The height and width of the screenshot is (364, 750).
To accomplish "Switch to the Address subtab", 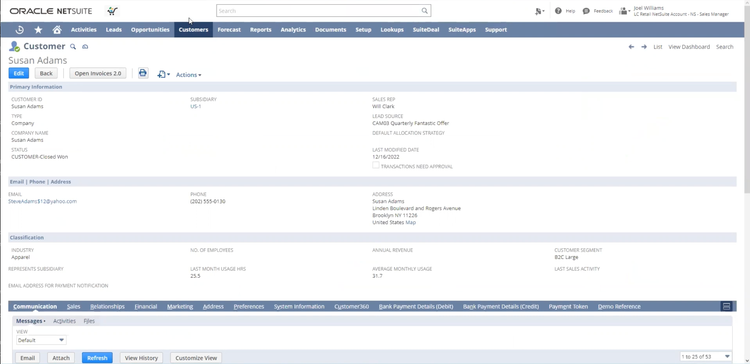I will 213,307.
